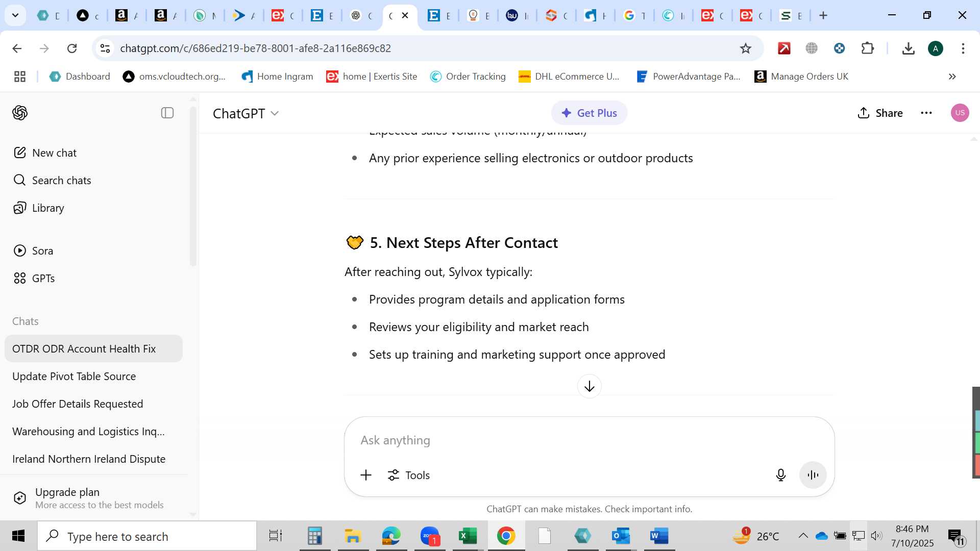Viewport: 980px width, 551px height.
Task: Click the ChatGPT logo icon in sidebar
Action: [20, 113]
